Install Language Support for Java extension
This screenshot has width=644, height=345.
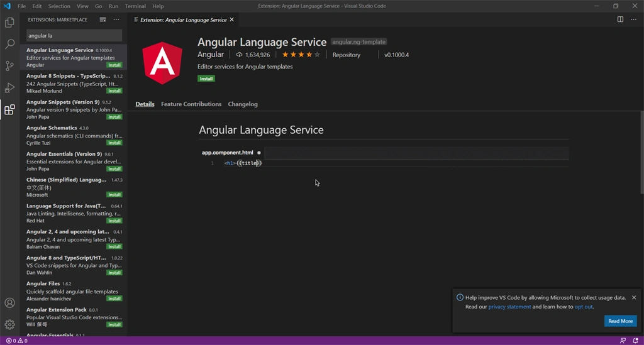(114, 221)
